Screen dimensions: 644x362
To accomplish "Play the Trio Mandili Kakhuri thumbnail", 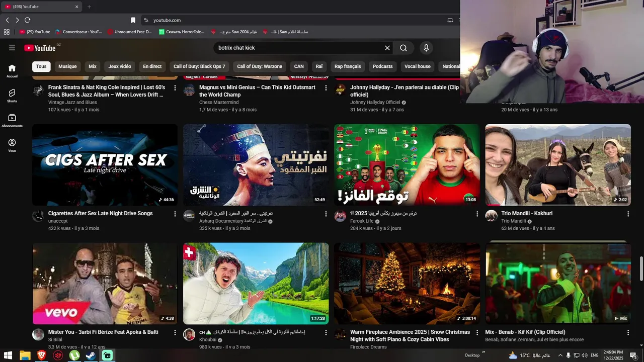I will click(558, 165).
